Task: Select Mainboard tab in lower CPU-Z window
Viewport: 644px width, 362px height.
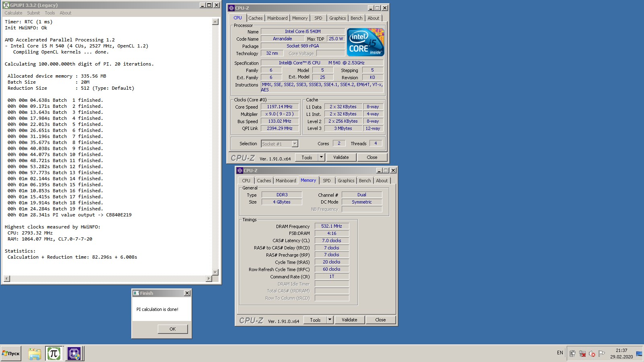Action: (x=286, y=181)
